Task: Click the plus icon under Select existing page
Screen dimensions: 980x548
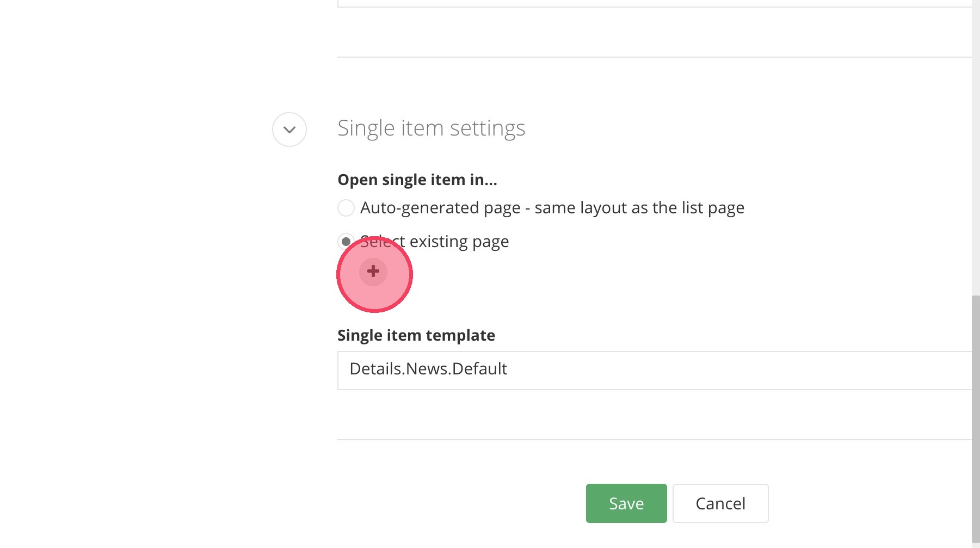Action: point(373,271)
